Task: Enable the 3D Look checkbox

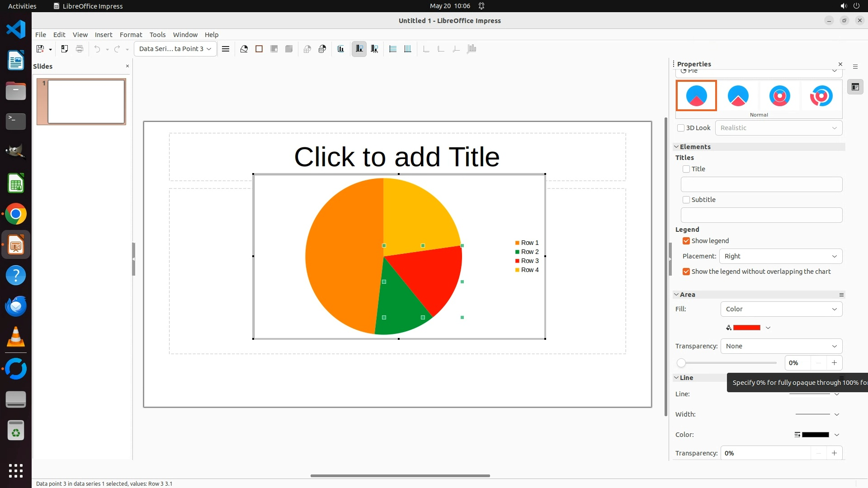Action: tap(681, 128)
